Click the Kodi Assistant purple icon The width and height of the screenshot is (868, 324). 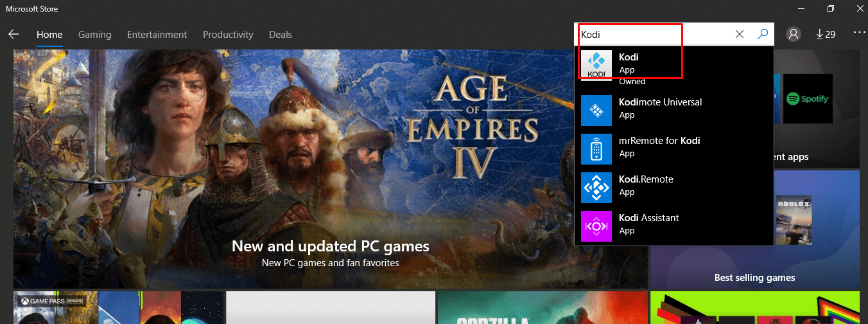[596, 226]
